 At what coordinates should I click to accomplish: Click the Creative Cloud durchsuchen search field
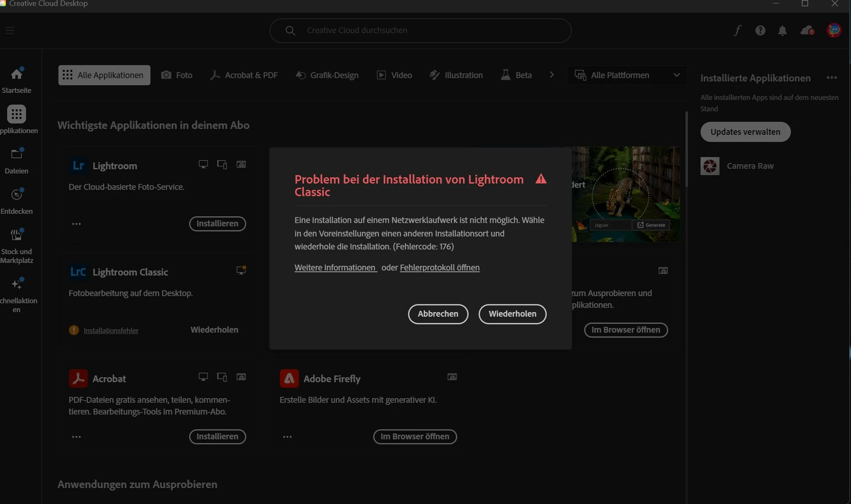(x=420, y=30)
